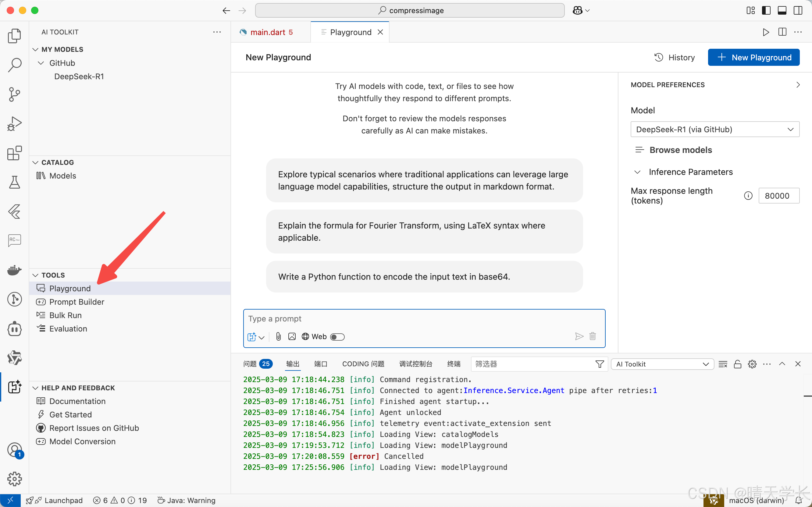Click the New Playground button
The width and height of the screenshot is (812, 507).
(753, 57)
